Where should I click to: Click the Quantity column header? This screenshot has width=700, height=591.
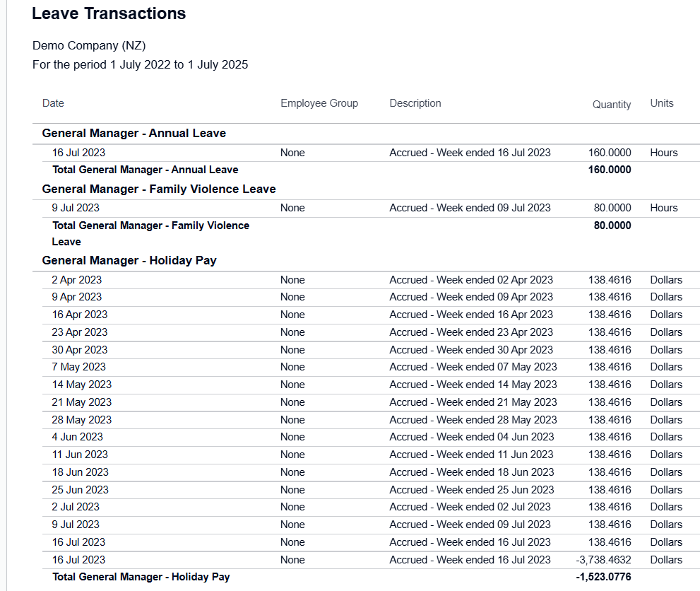612,105
